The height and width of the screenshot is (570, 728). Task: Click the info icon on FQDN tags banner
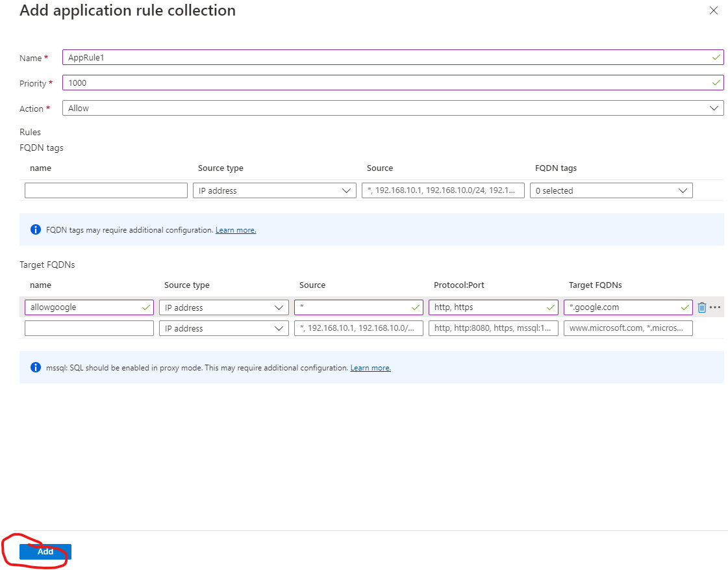point(36,229)
